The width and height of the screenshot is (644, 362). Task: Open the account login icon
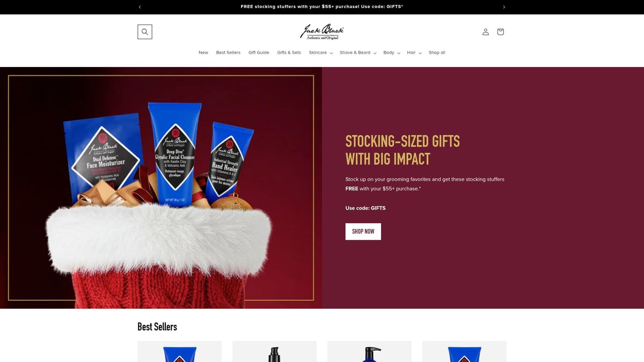pos(485,32)
